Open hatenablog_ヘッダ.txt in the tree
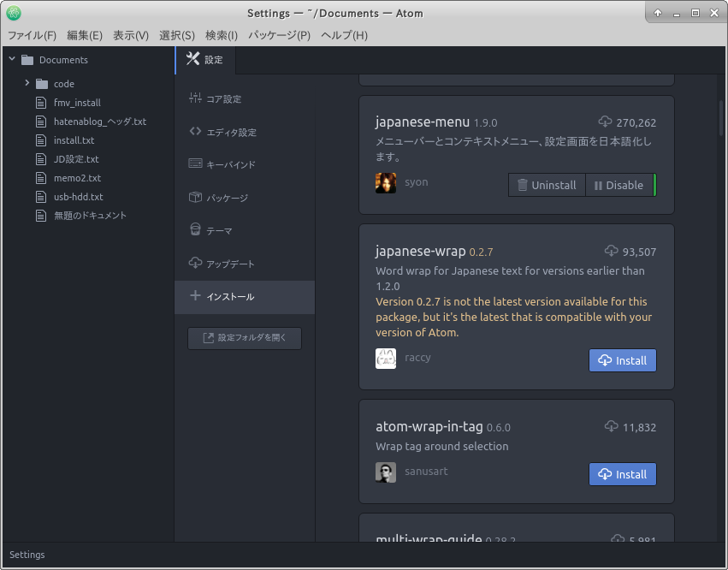The height and width of the screenshot is (570, 728). point(100,122)
